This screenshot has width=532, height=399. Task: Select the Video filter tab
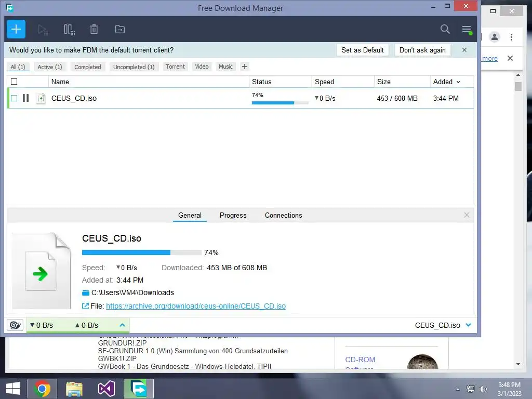(x=202, y=66)
